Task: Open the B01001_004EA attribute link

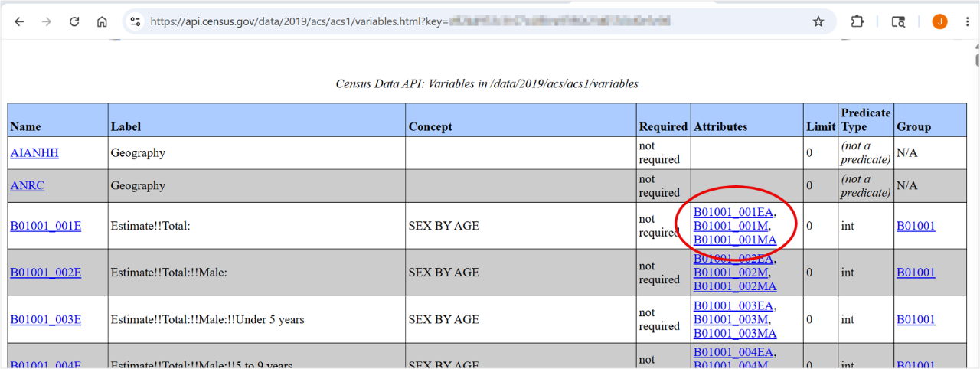Action: pyautogui.click(x=733, y=352)
